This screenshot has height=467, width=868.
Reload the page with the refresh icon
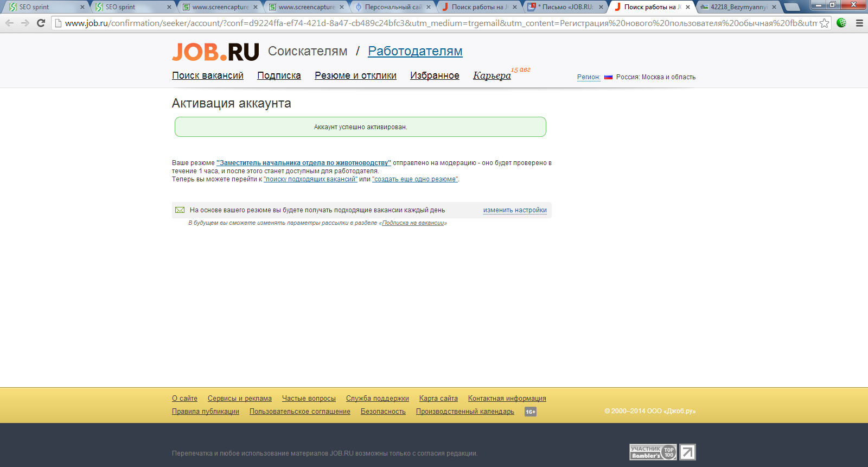coord(41,23)
